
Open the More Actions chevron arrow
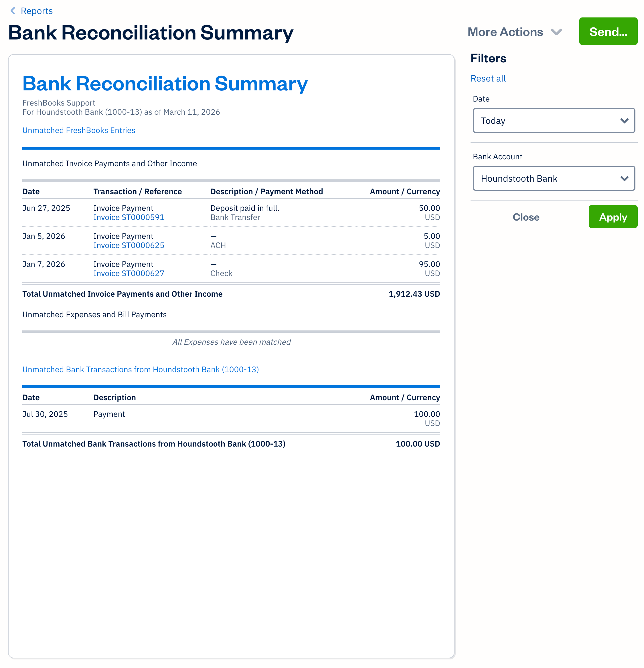557,32
